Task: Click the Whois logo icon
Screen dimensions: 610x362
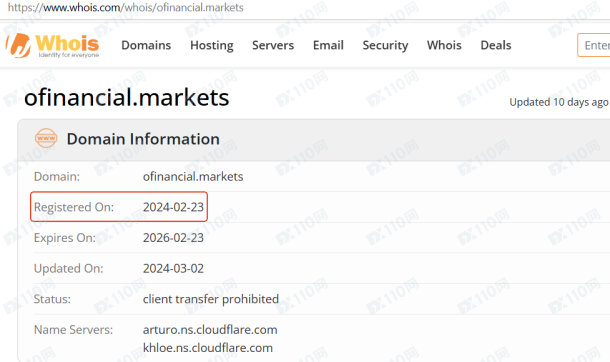Action: 53,45
